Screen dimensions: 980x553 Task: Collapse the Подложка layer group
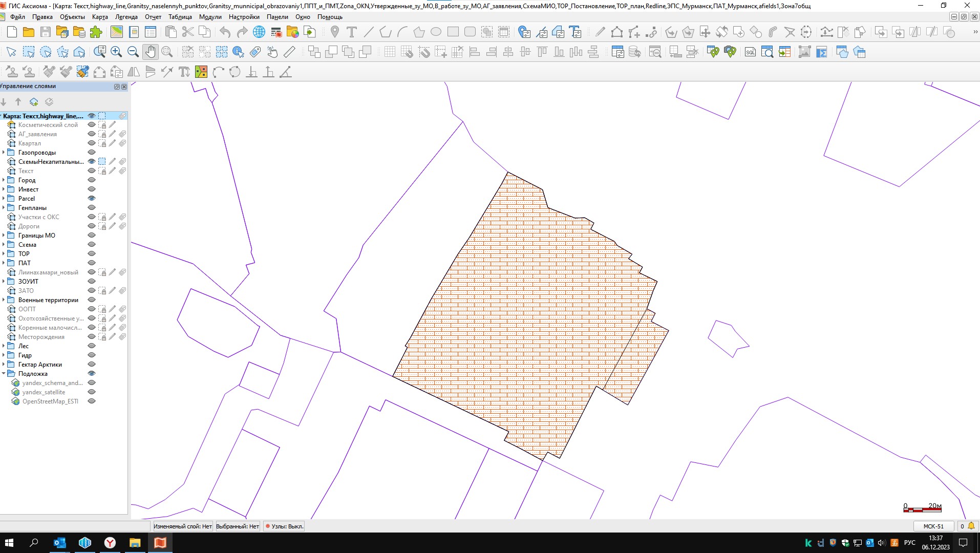click(4, 374)
